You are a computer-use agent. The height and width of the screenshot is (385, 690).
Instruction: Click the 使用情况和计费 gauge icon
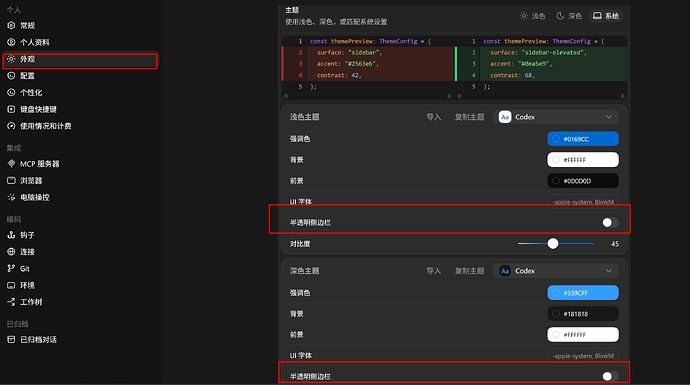(11, 126)
